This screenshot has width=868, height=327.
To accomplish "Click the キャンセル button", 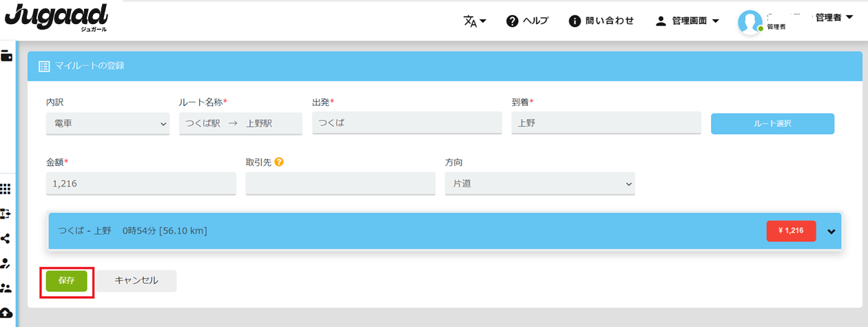I will [136, 281].
